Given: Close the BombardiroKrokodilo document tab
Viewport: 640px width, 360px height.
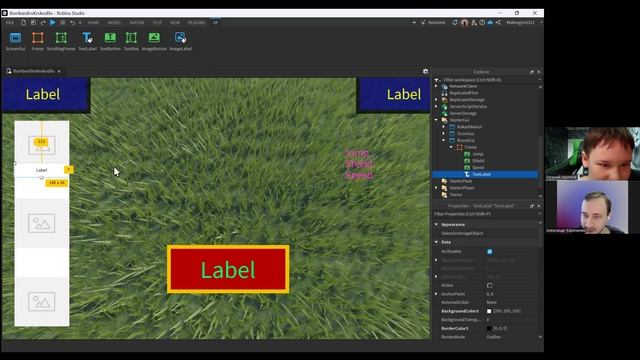Looking at the screenshot, I should [59, 71].
